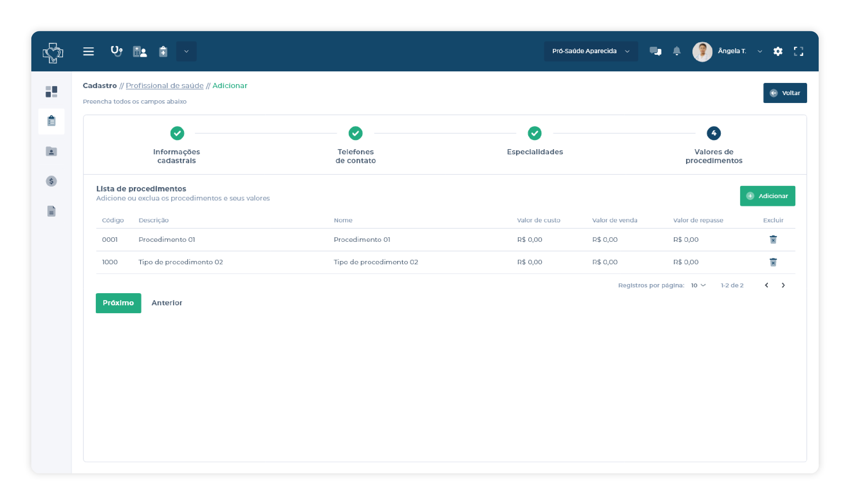The height and width of the screenshot is (504, 850).
Task: Open the Profissional de saúde breadcrumb link
Action: pos(165,86)
